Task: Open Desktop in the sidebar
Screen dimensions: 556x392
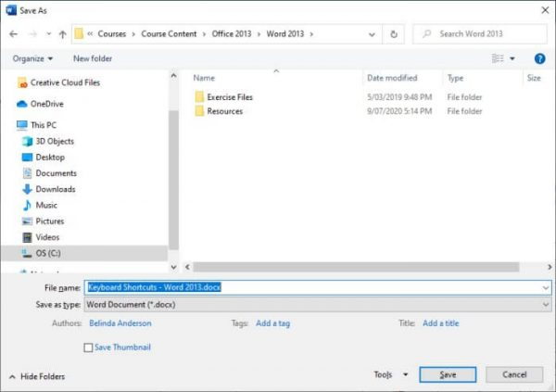Action: click(44, 158)
